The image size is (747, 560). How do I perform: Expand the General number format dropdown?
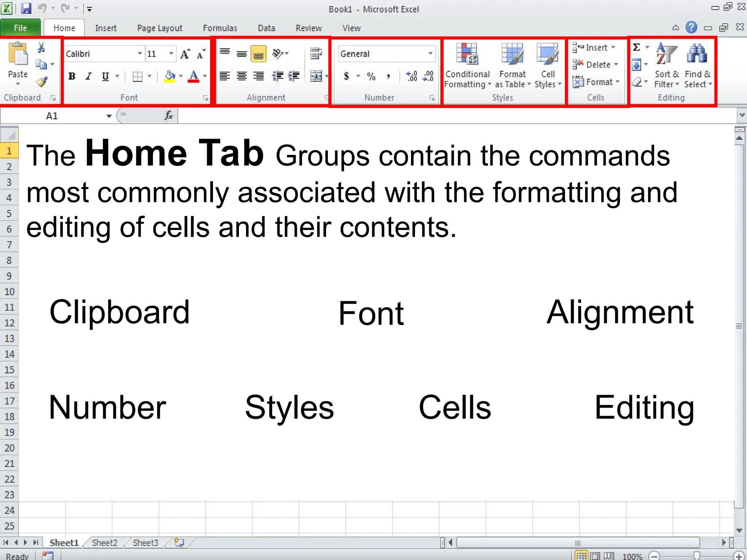430,54
